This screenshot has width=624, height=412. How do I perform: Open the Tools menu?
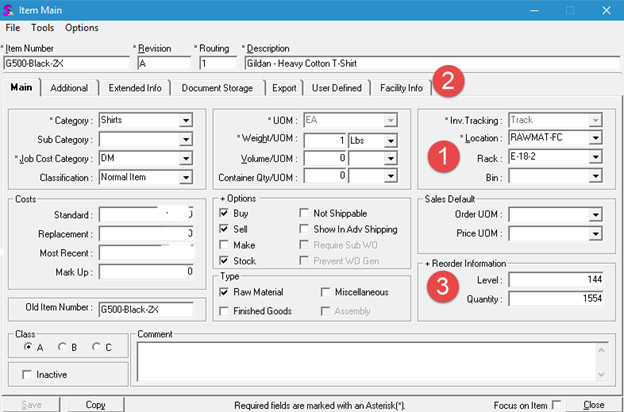pyautogui.click(x=42, y=28)
